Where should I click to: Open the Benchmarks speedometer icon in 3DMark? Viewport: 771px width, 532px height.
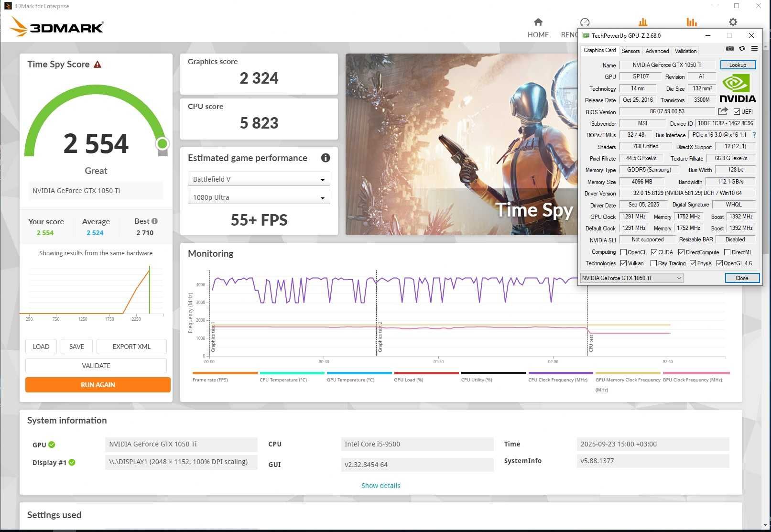pos(585,22)
